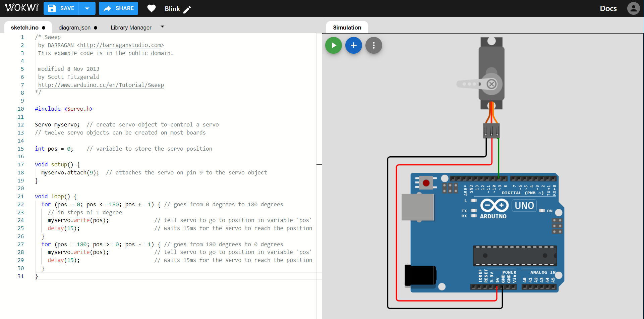Viewport: 644px width, 319px height.
Task: Click 'int pos = 0;' line
Action: (54, 149)
